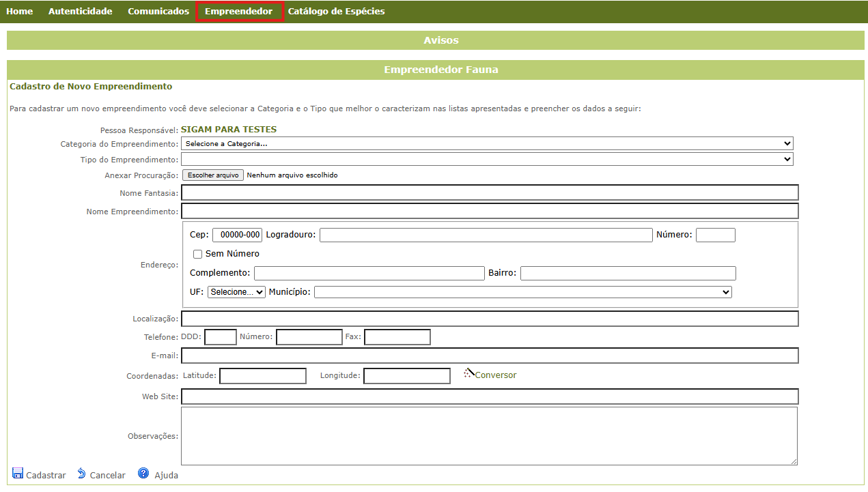Screen dimensions: 868x492
Task: Expand the Município dropdown list
Action: [522, 292]
